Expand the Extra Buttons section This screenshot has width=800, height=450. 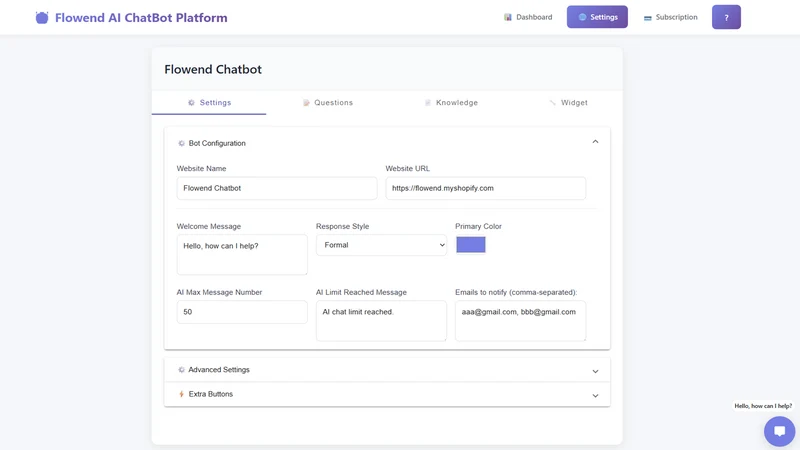click(x=387, y=394)
